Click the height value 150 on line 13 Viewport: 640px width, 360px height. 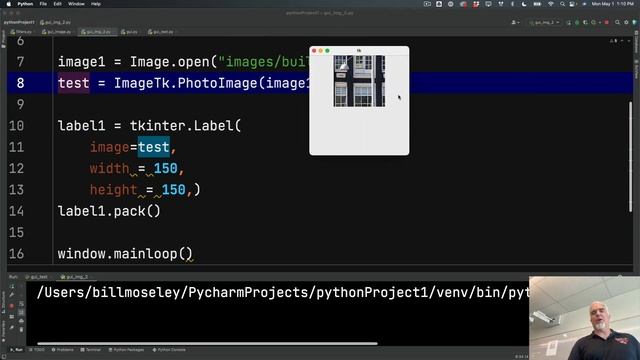point(173,189)
